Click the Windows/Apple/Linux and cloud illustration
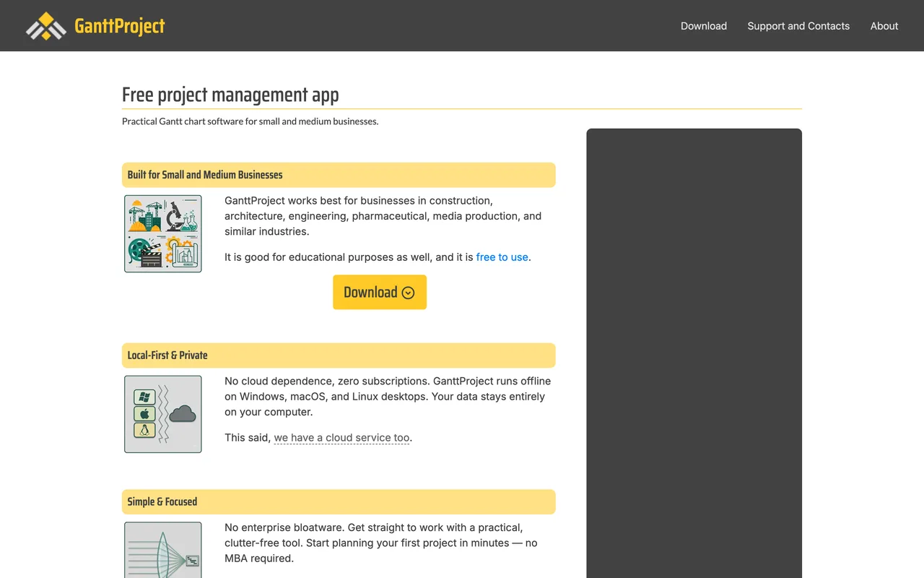Screen dimensions: 924x578 coord(163,414)
